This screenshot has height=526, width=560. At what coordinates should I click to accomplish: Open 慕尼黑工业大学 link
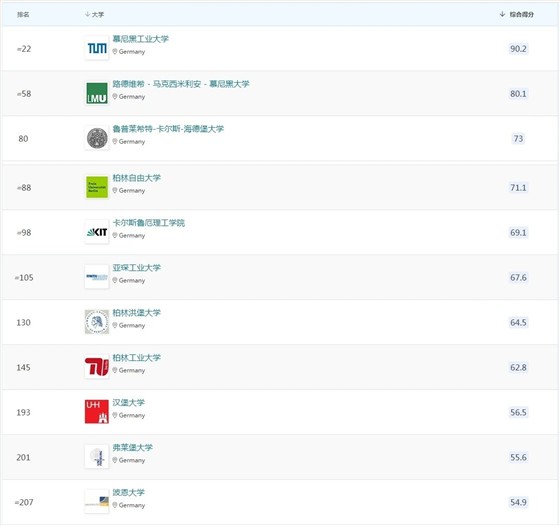pyautogui.click(x=140, y=39)
